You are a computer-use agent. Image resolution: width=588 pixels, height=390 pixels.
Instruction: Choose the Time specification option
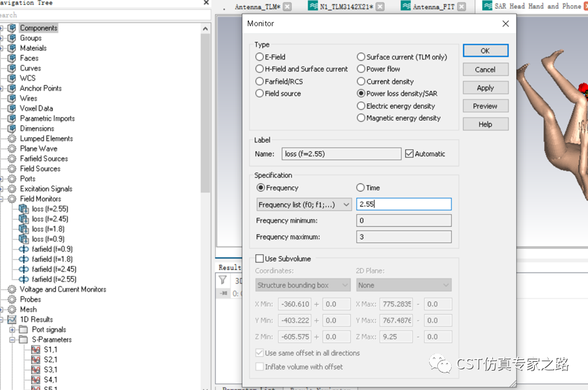coord(361,188)
